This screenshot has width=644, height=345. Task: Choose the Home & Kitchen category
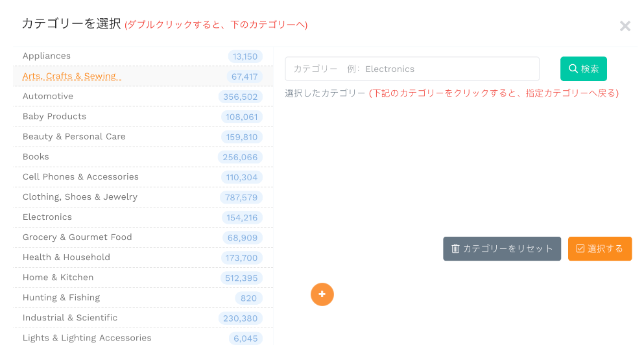point(58,278)
